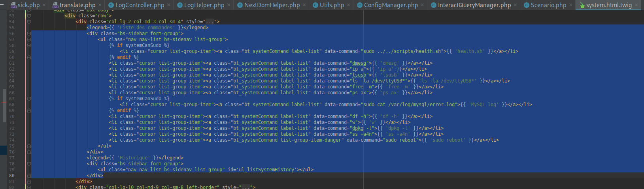Viewport: 644px width, 189px height.
Task: Click line number 80 in the gutter
Action: point(11,176)
